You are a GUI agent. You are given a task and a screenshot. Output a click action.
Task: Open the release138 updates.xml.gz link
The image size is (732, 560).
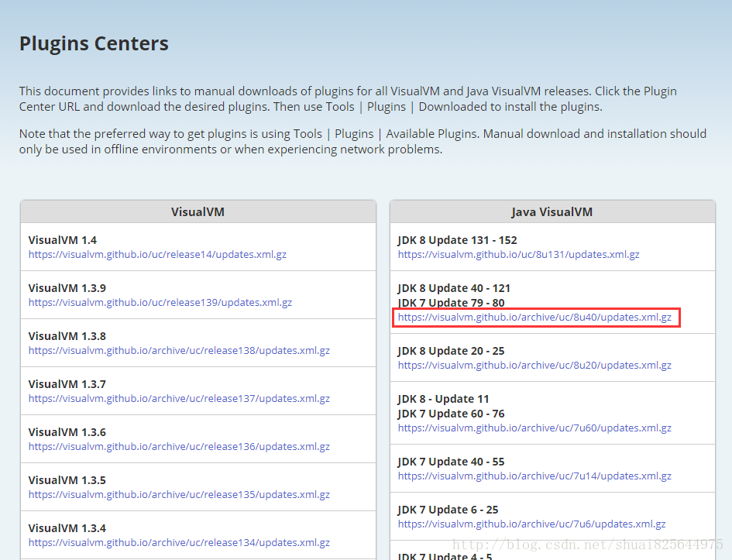click(x=179, y=350)
